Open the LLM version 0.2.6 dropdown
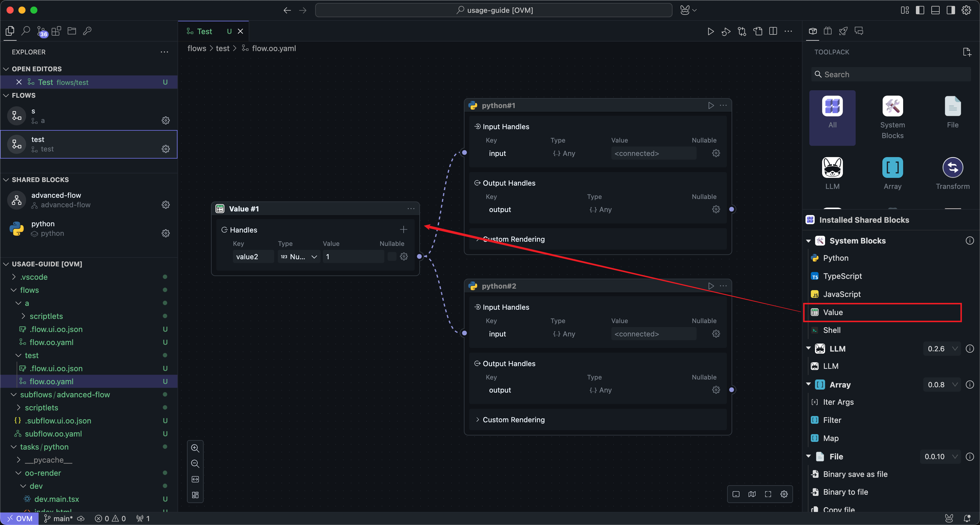The image size is (980, 525). (x=942, y=349)
